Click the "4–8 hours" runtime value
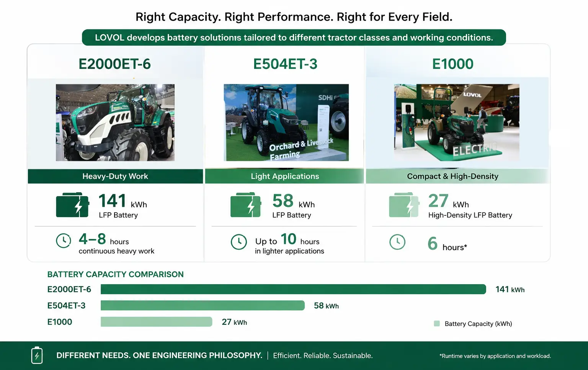The height and width of the screenshot is (370, 588). coord(104,239)
